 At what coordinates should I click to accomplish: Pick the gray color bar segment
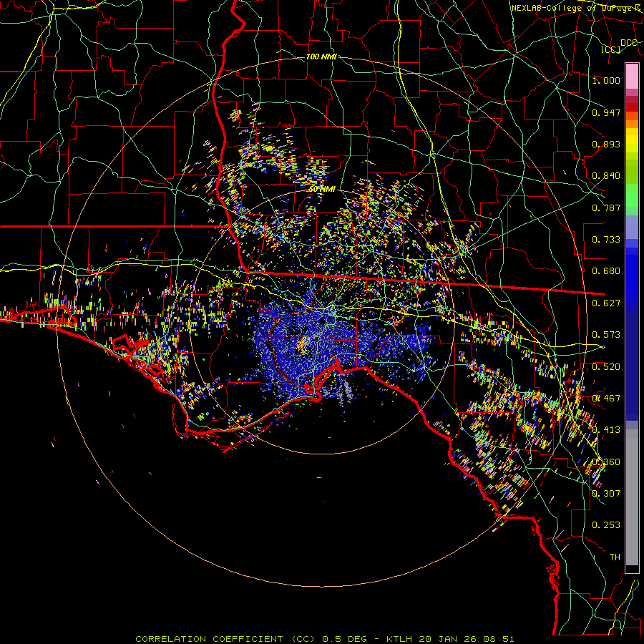click(632, 497)
